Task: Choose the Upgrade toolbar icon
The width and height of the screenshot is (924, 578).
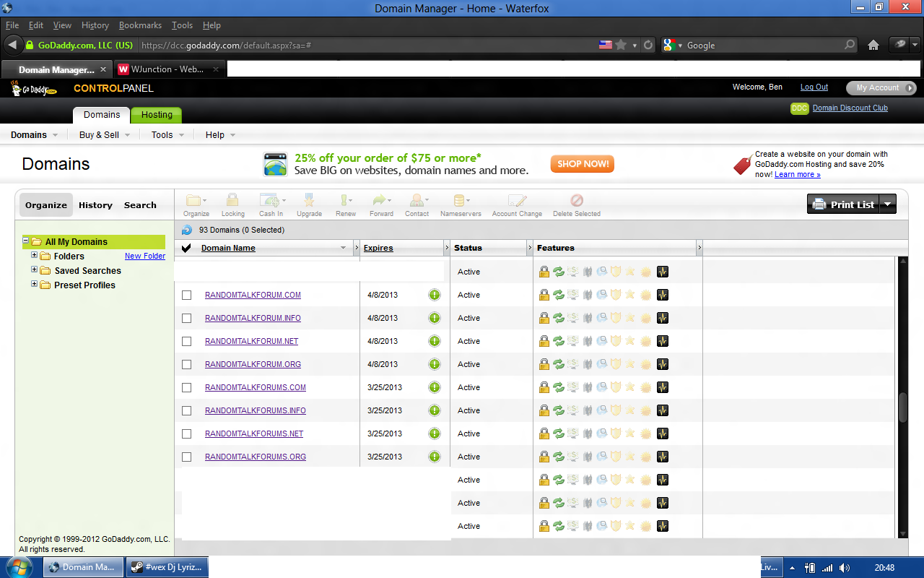Action: [309, 205]
